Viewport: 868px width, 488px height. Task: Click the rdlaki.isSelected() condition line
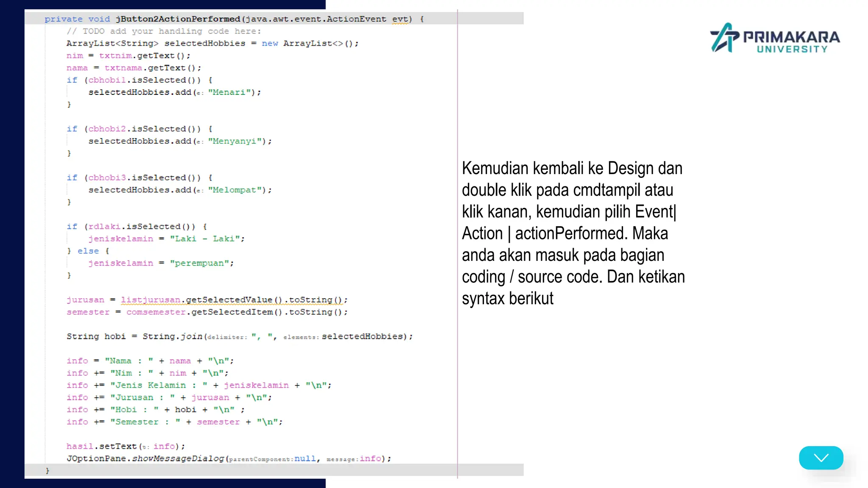[136, 227]
